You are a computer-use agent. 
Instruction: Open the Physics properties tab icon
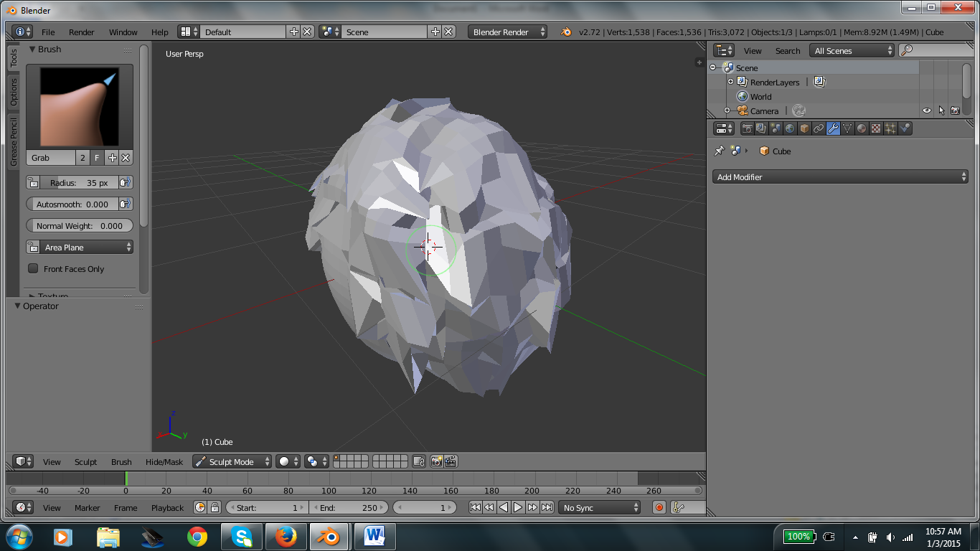pyautogui.click(x=905, y=128)
